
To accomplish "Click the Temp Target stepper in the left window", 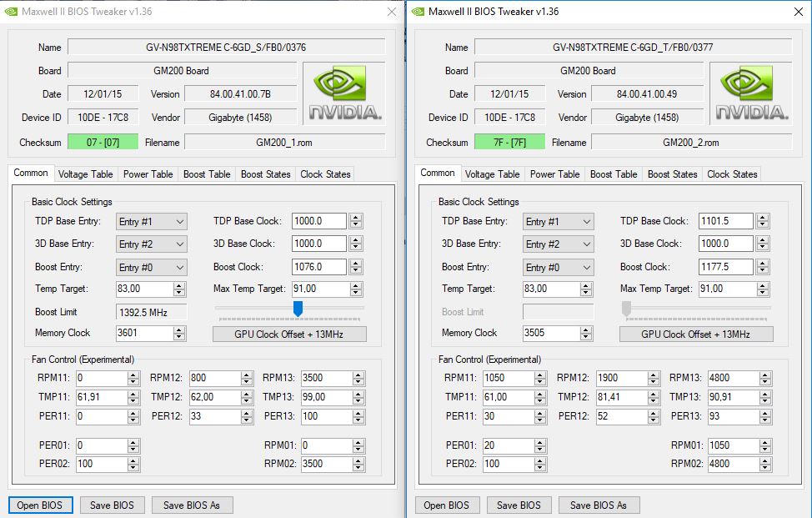I will point(179,289).
